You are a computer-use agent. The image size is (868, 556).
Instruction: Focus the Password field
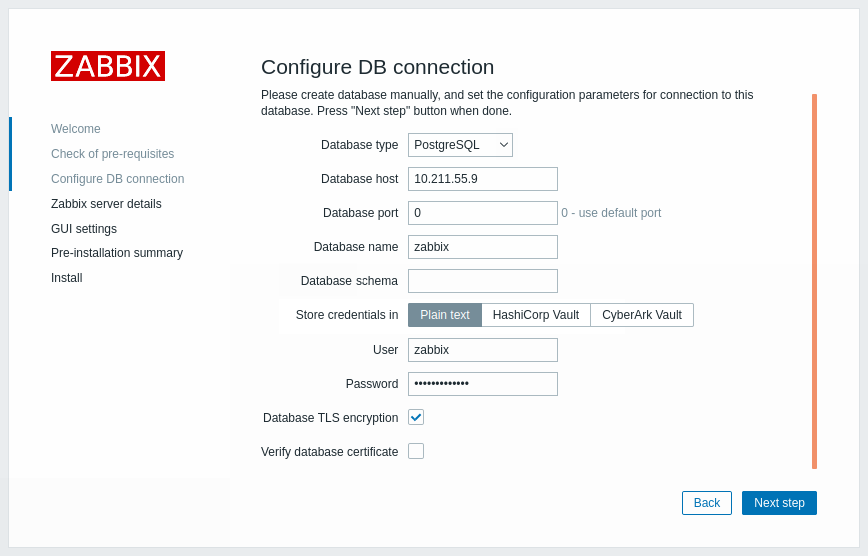pos(483,384)
